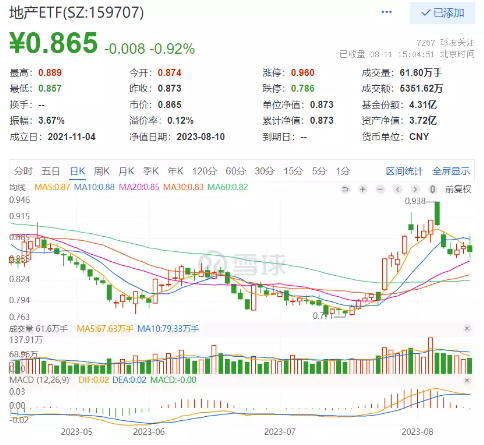Open the 前复权 adjustment dropdown
This screenshot has width=484, height=445.
(x=458, y=189)
